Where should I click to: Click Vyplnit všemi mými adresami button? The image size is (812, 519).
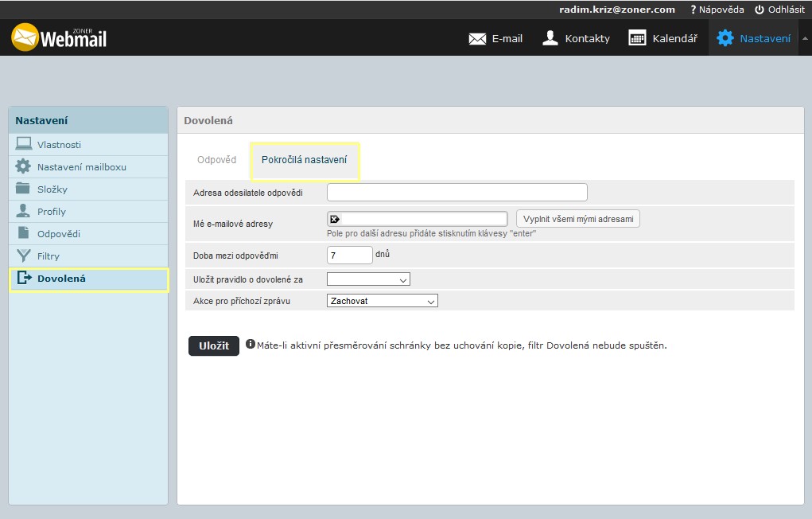click(578, 219)
